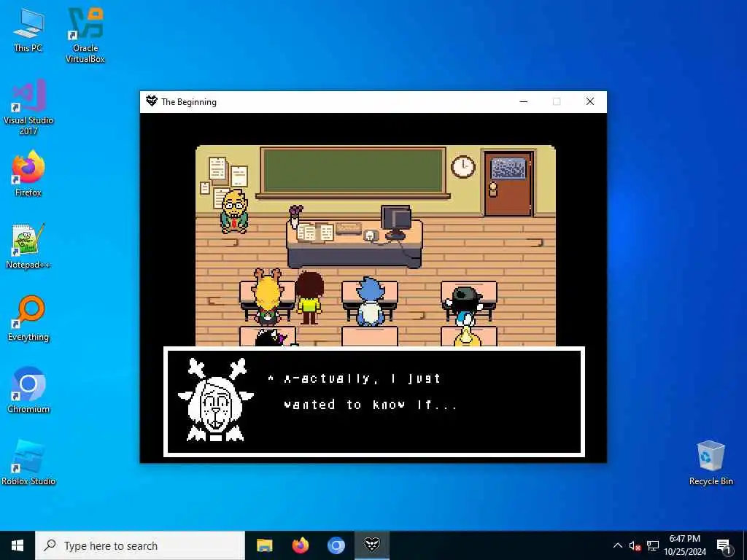
Task: Open the clock showing 6:47 PM
Action: (685, 545)
